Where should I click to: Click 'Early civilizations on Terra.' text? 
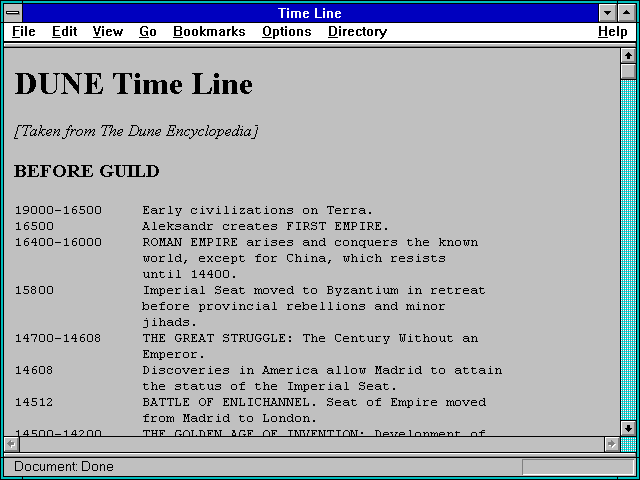258,211
